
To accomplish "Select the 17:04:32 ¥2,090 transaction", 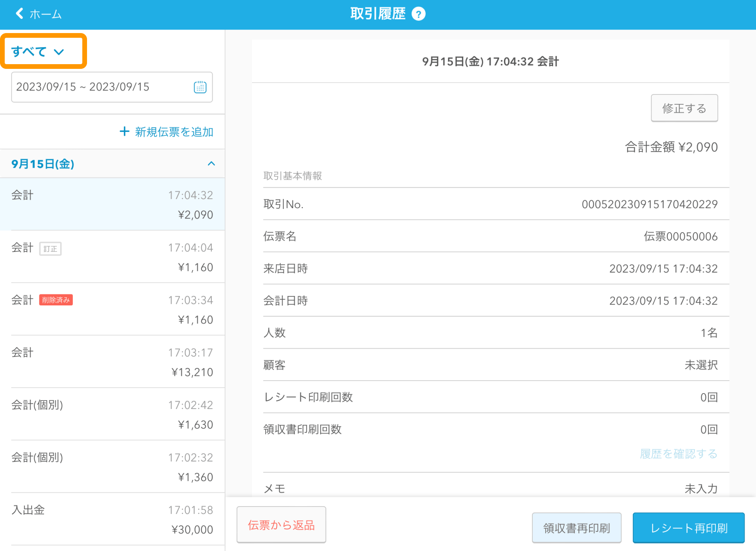I will pyautogui.click(x=112, y=205).
